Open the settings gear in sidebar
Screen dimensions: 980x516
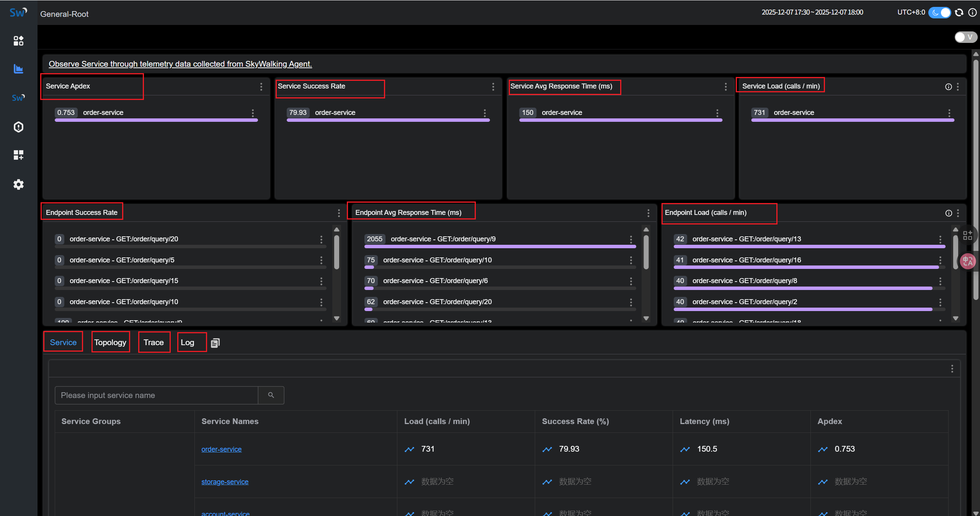click(x=18, y=185)
